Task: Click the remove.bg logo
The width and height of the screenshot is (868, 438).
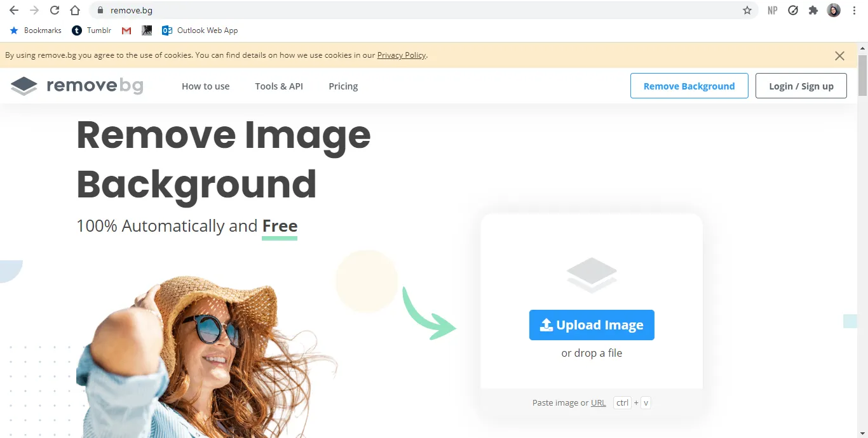Action: [77, 86]
